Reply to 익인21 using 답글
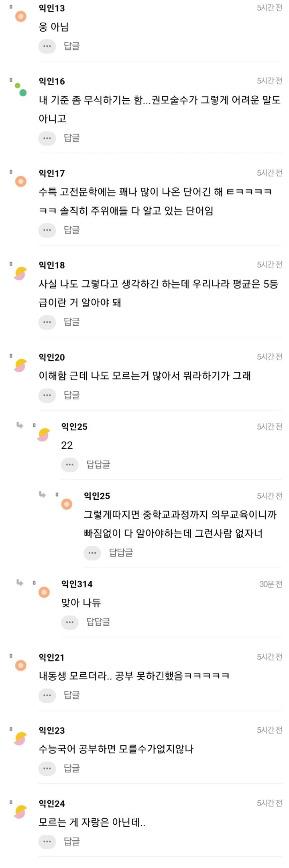289x868 pixels. (71, 694)
